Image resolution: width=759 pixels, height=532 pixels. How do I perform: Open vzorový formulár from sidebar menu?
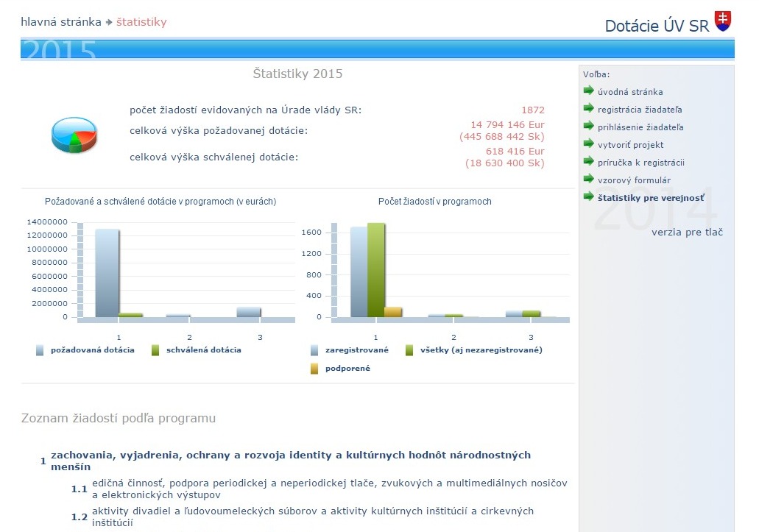[x=634, y=180]
